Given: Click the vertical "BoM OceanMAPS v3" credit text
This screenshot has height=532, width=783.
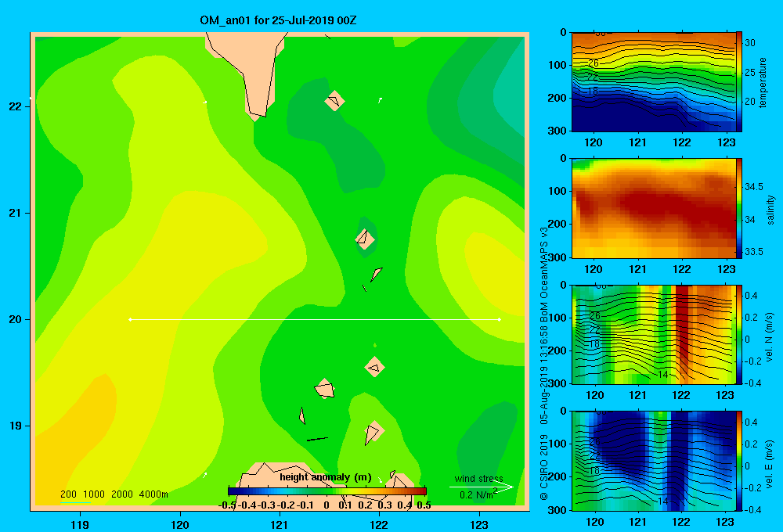Looking at the screenshot, I should tap(544, 274).
